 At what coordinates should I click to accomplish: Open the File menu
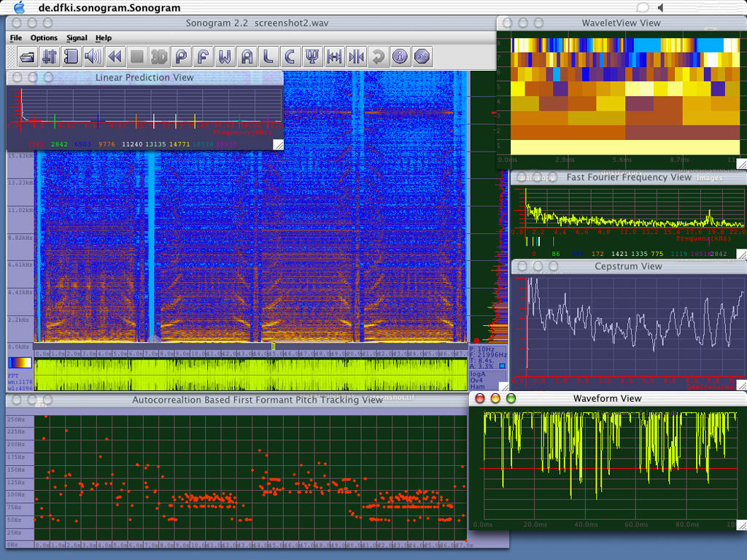pos(16,38)
